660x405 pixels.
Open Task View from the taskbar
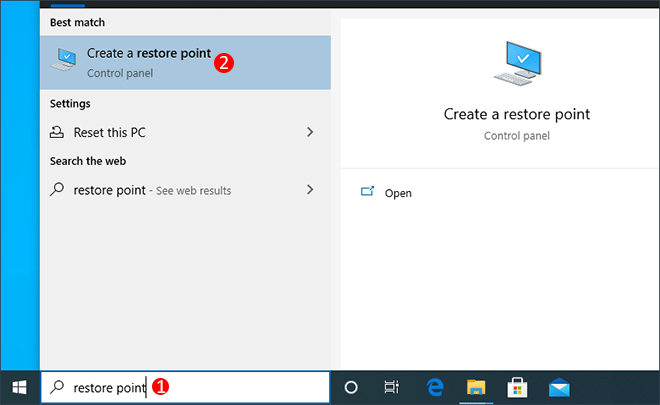pyautogui.click(x=391, y=387)
